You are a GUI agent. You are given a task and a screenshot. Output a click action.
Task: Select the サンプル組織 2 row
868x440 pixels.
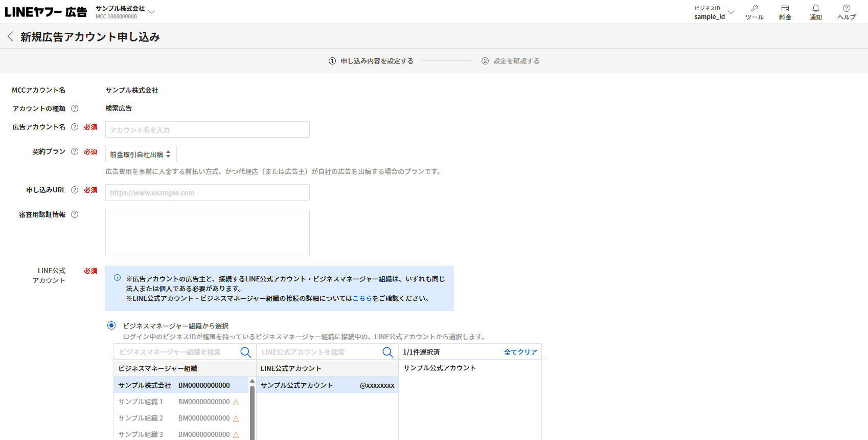[181, 418]
